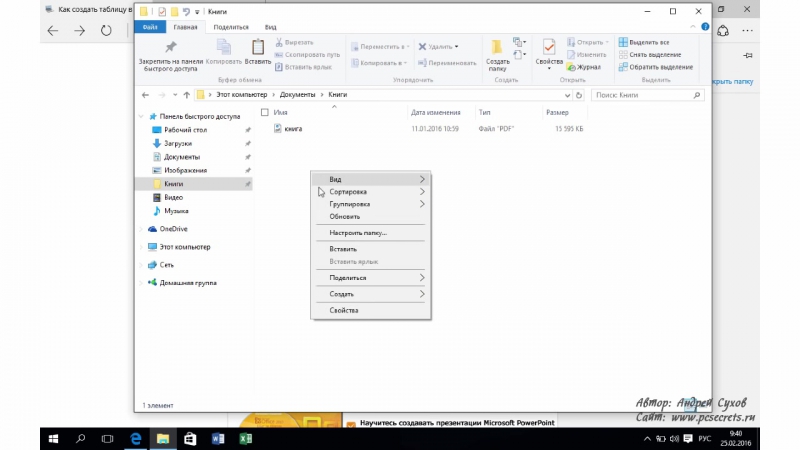Go back in Explorer navigation
800x450 pixels.
tap(145, 95)
